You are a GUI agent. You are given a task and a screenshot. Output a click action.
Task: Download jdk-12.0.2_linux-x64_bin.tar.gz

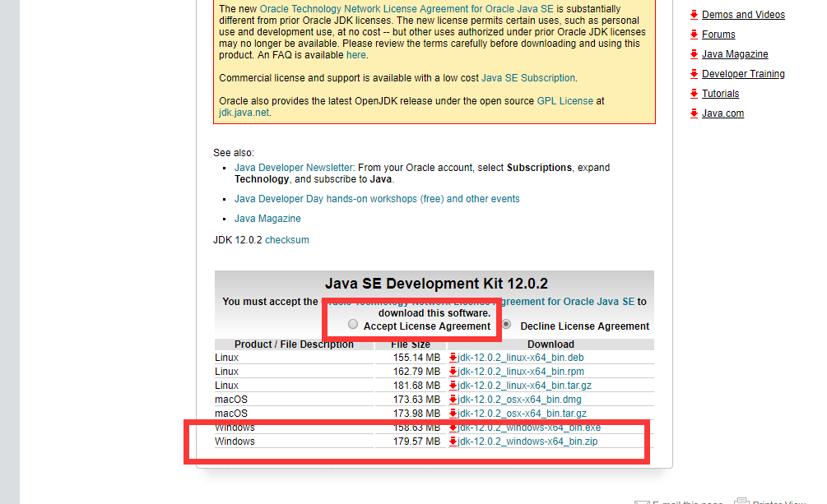pos(524,386)
